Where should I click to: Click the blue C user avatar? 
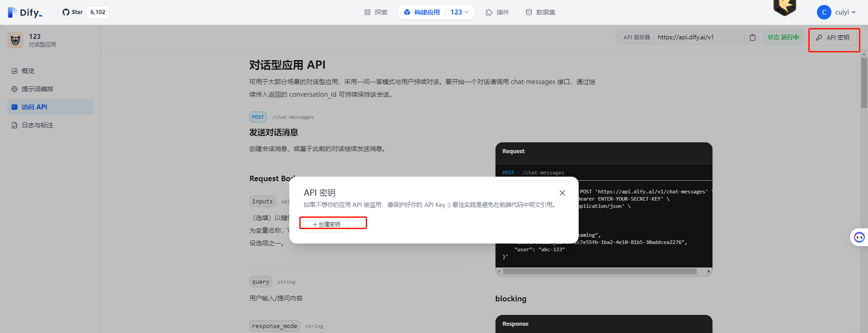824,12
